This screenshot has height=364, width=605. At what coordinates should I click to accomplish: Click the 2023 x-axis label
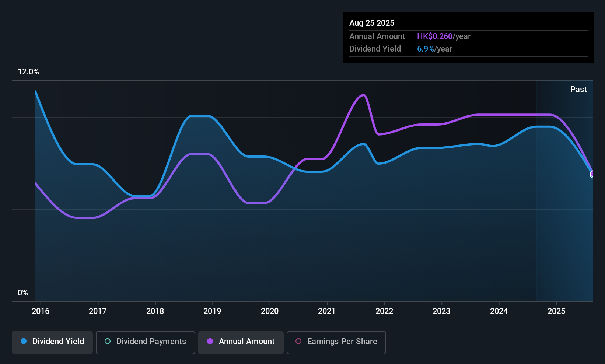point(441,311)
